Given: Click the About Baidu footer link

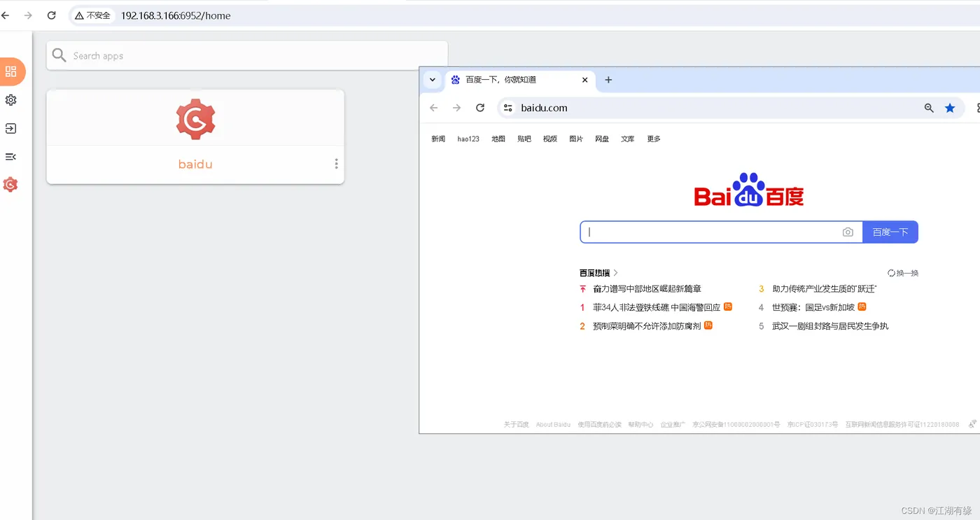Looking at the screenshot, I should coord(553,425).
